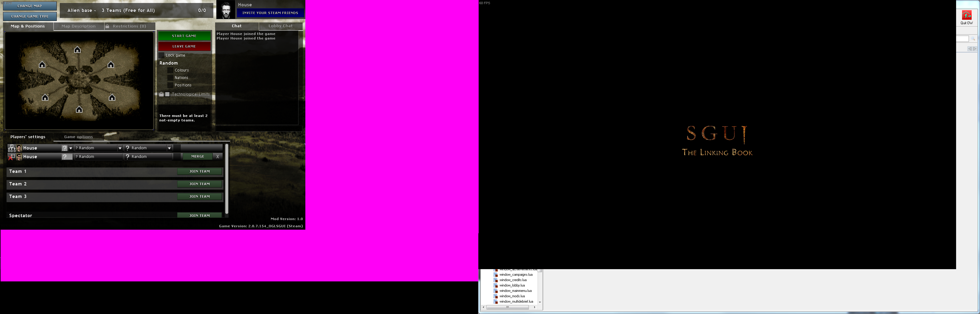Click second House row's nation Random field

(99, 157)
